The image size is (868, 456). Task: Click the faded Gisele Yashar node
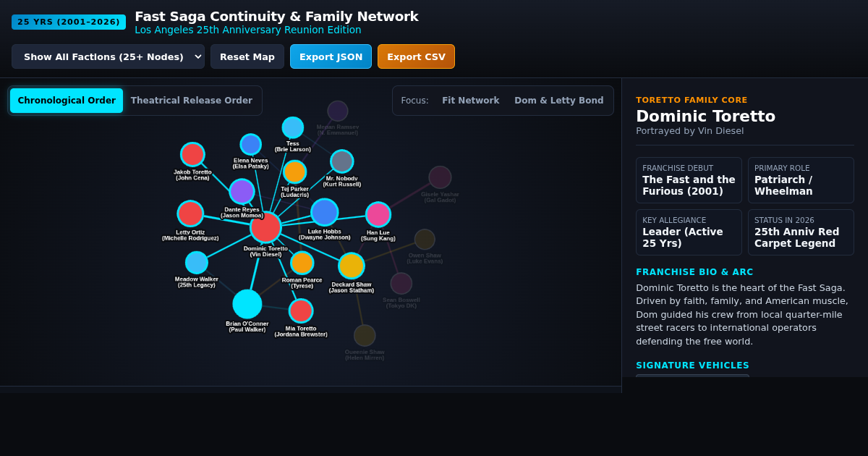click(440, 177)
